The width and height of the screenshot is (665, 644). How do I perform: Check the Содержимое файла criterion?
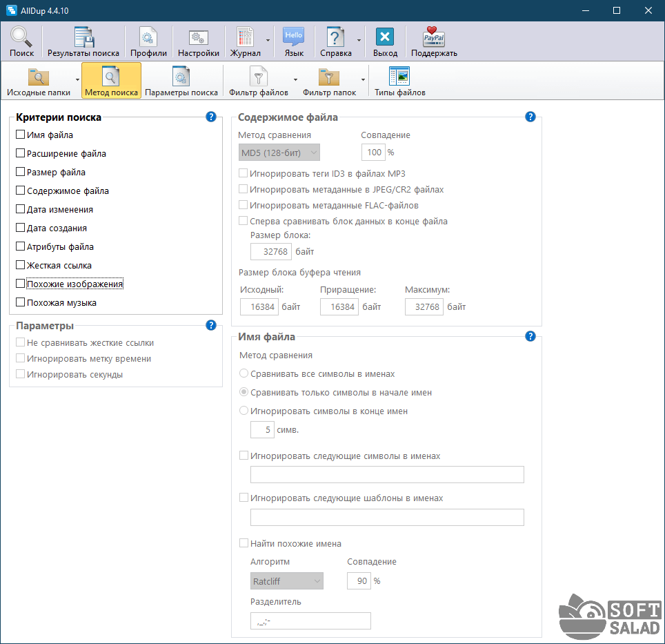pyautogui.click(x=21, y=191)
